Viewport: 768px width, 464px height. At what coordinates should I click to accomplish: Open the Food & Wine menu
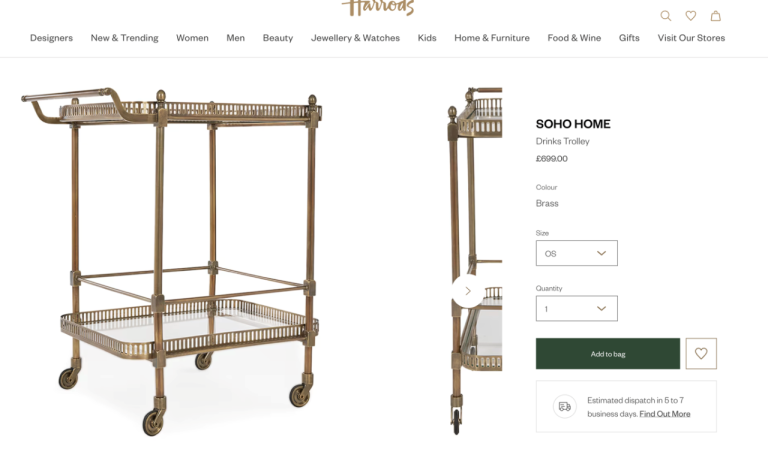(x=574, y=38)
